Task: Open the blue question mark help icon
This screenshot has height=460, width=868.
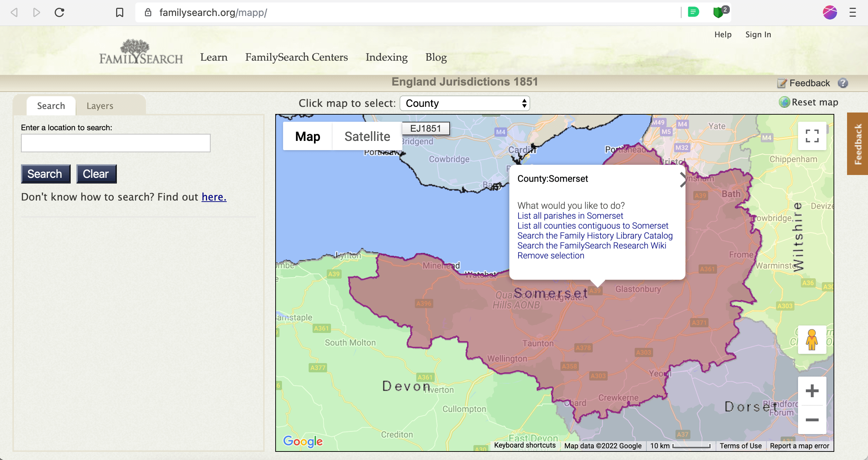Action: click(843, 83)
